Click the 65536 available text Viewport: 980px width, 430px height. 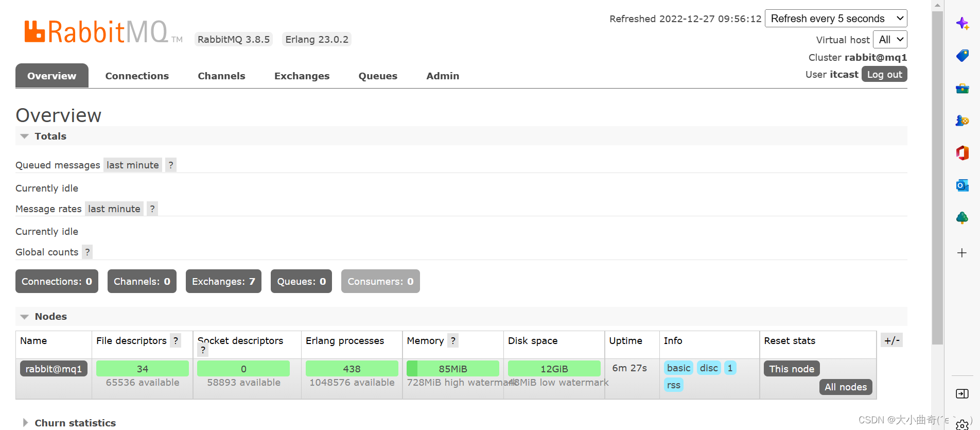coord(143,382)
